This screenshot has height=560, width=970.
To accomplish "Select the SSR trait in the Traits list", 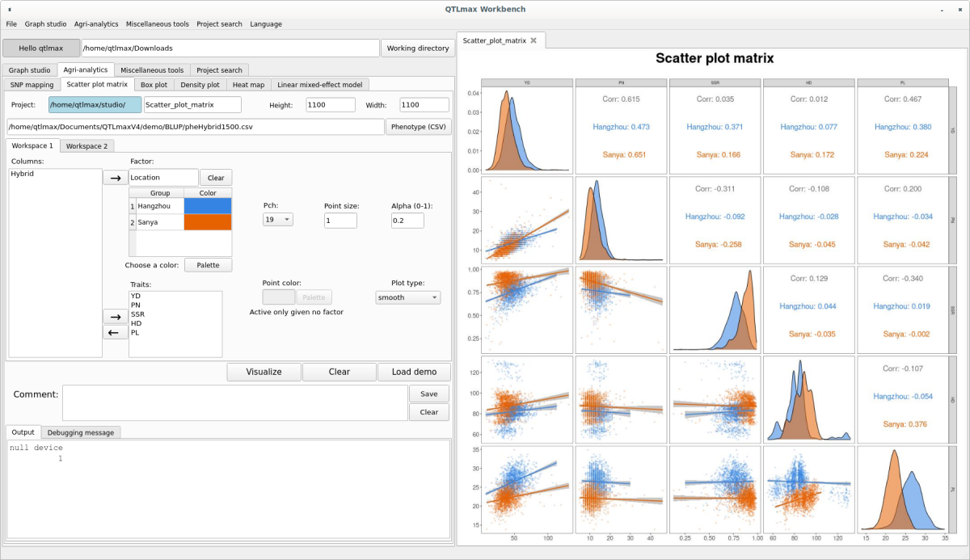I will click(137, 314).
